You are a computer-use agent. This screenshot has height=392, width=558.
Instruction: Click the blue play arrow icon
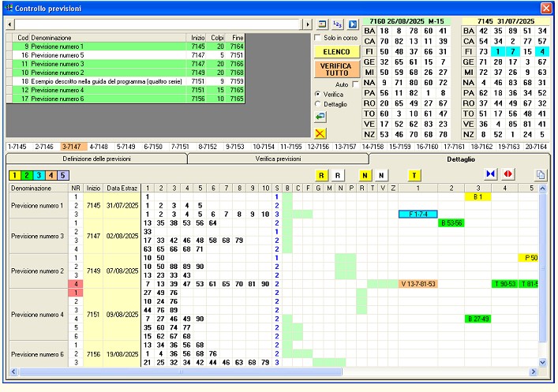click(353, 24)
